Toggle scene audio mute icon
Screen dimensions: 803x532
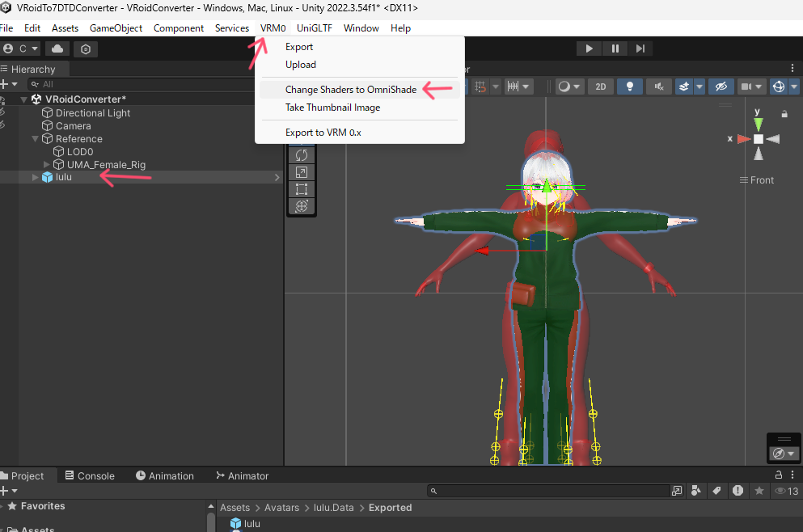(x=659, y=87)
